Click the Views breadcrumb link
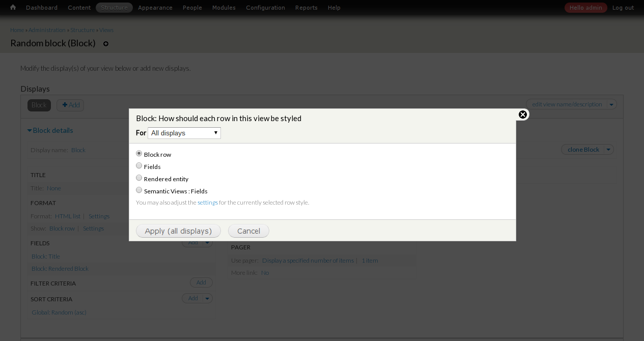This screenshot has width=644, height=341. pyautogui.click(x=106, y=30)
